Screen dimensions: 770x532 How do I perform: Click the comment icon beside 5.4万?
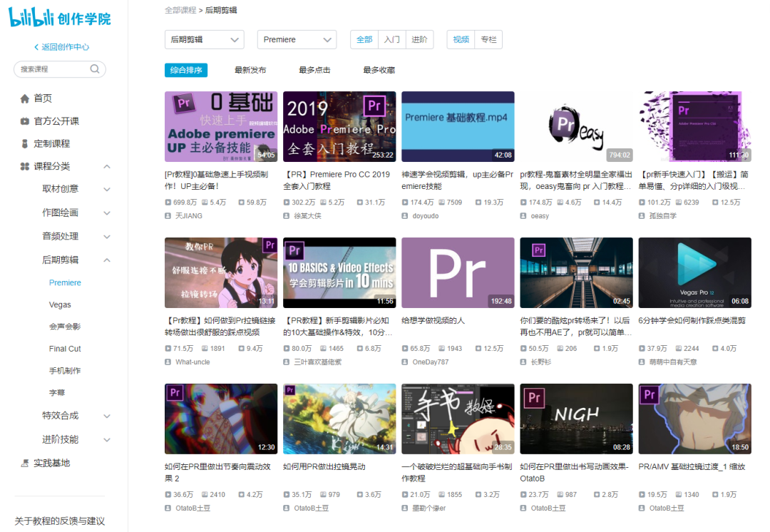coord(205,203)
